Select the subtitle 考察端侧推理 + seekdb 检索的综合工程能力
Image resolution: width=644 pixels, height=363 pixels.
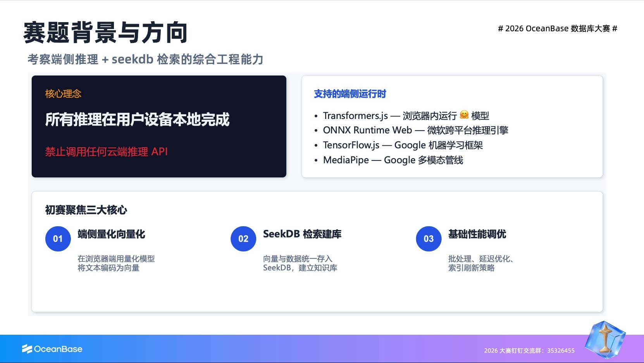145,59
